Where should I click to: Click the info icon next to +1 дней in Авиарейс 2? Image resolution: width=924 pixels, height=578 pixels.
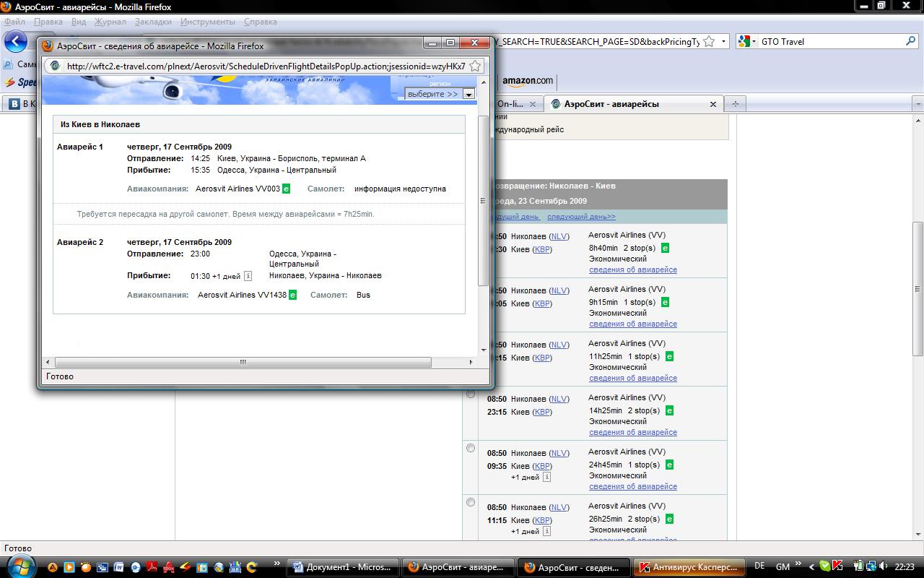coord(248,276)
